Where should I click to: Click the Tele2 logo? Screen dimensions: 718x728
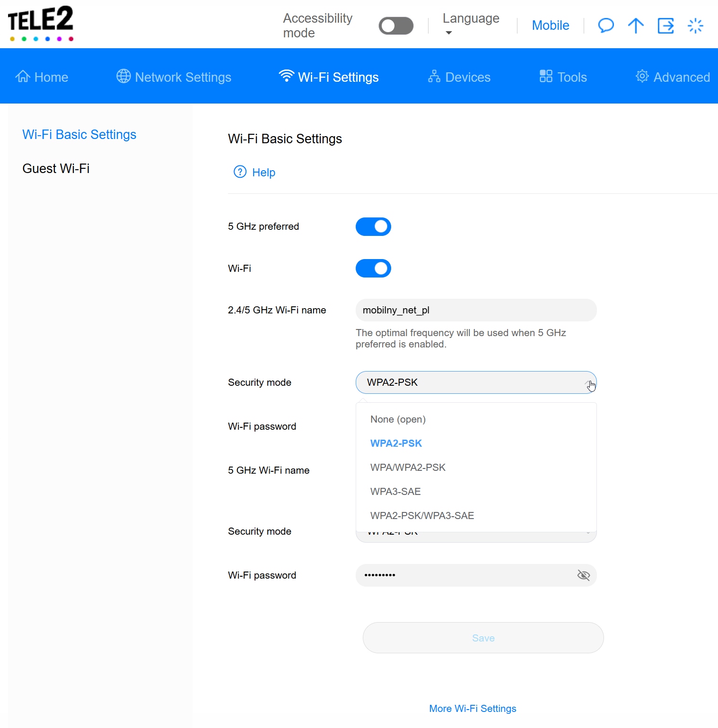pyautogui.click(x=41, y=24)
